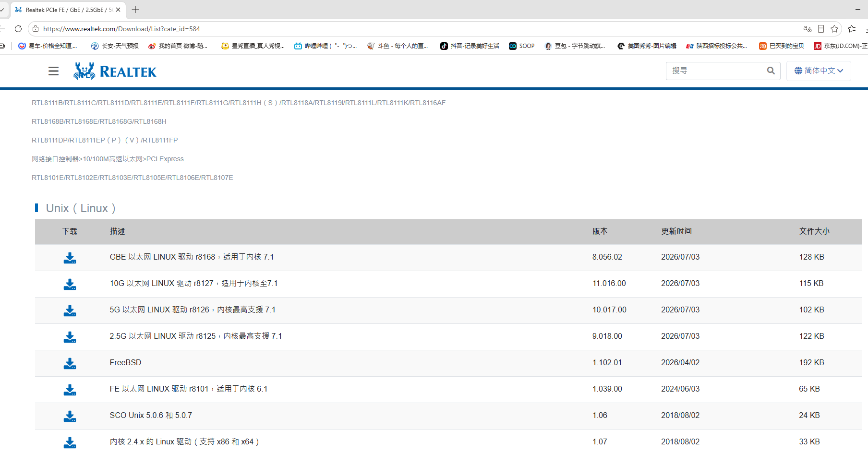Select the 192 KB file size
Screen dimensions: 868x465
tap(811, 362)
